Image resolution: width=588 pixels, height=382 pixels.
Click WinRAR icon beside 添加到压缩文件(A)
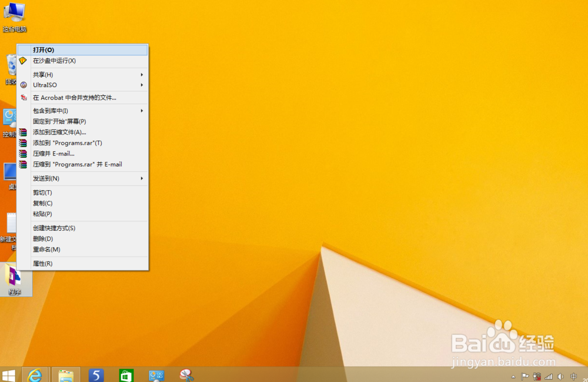24,132
